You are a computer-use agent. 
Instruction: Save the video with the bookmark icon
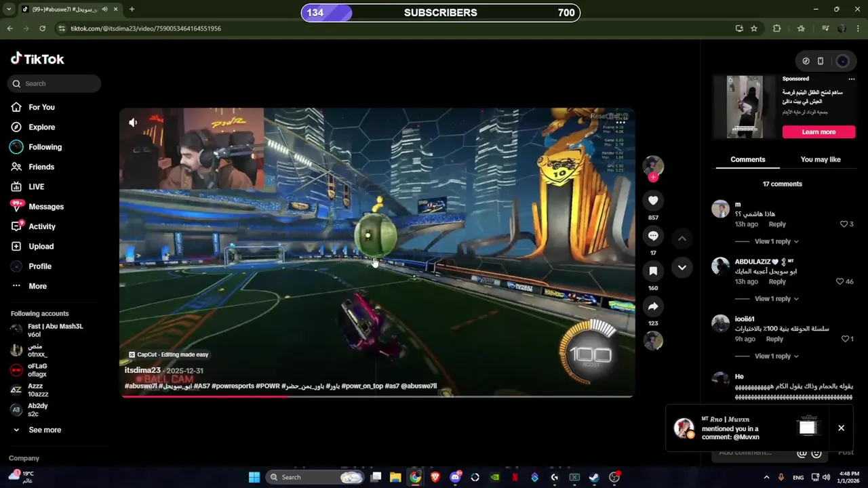point(653,271)
